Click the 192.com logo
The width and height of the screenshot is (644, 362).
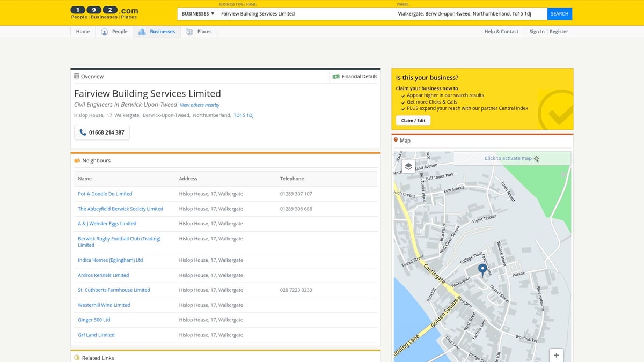[105, 12]
